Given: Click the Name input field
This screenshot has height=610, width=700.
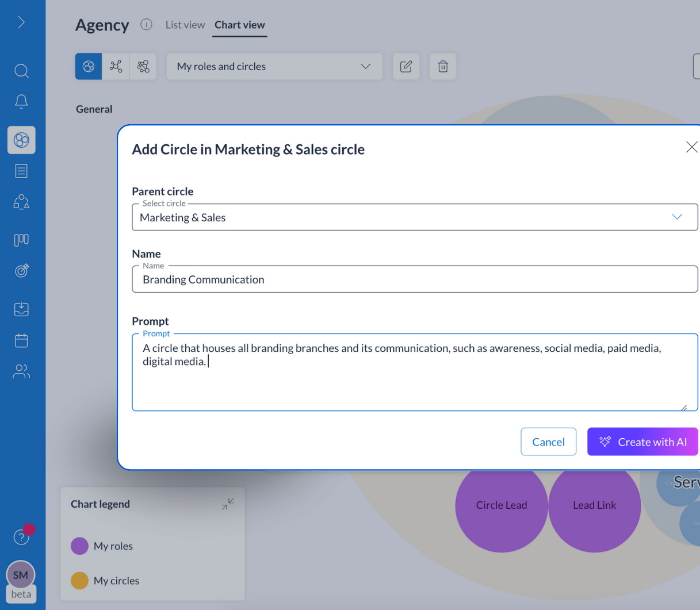Looking at the screenshot, I should 415,279.
